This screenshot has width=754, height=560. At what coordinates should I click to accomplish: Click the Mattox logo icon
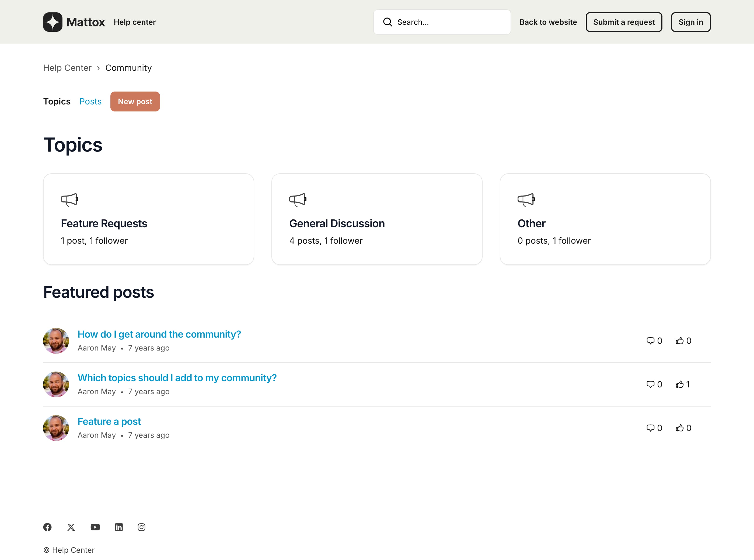click(53, 22)
